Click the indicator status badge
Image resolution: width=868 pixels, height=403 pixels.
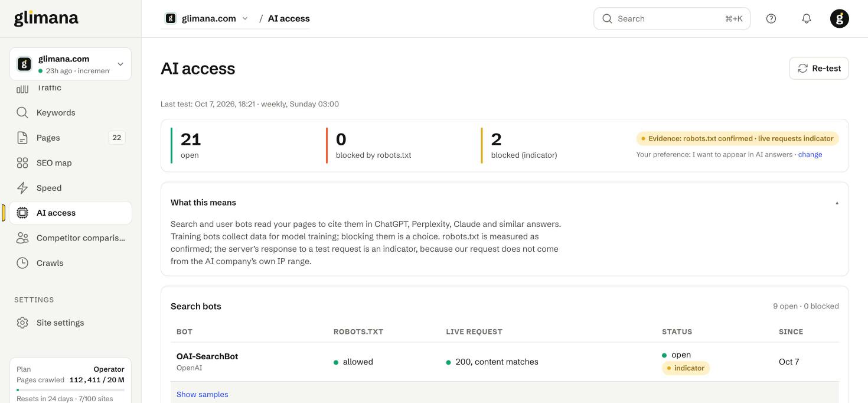click(x=686, y=368)
